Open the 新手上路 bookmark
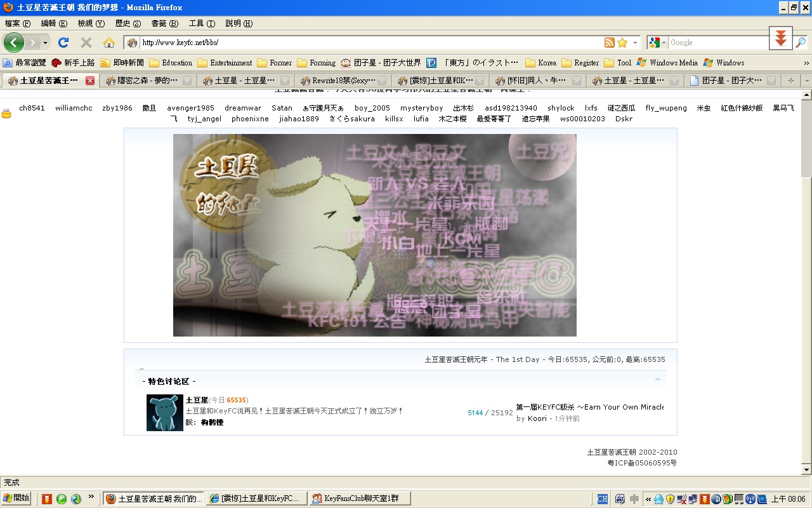 pyautogui.click(x=73, y=63)
